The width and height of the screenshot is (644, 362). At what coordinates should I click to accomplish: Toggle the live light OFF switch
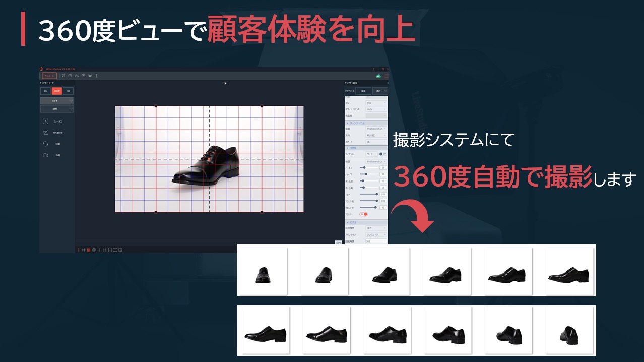pos(383,154)
